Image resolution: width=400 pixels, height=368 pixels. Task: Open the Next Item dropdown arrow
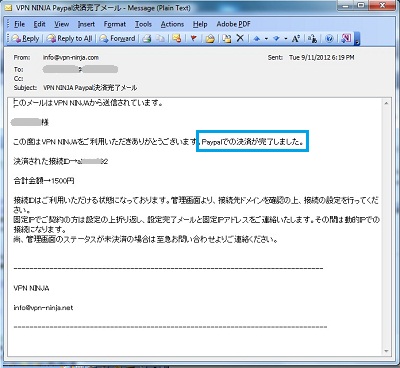coord(286,39)
